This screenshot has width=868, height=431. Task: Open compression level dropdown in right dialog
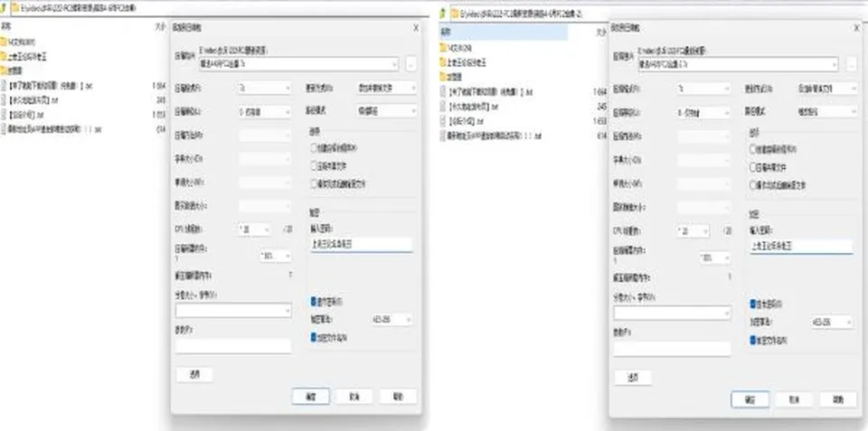[703, 113]
